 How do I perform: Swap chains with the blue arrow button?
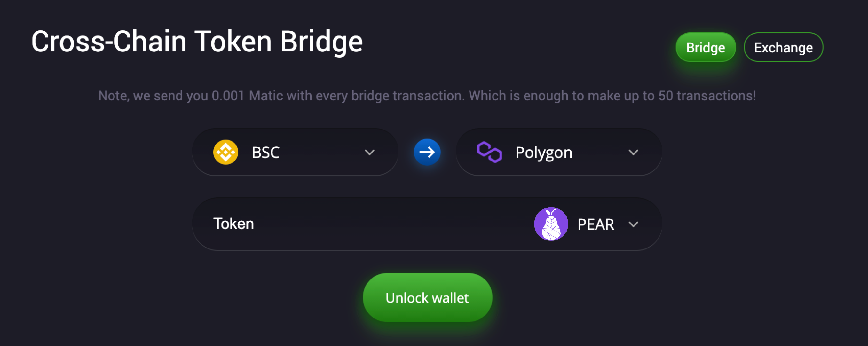[x=427, y=152]
